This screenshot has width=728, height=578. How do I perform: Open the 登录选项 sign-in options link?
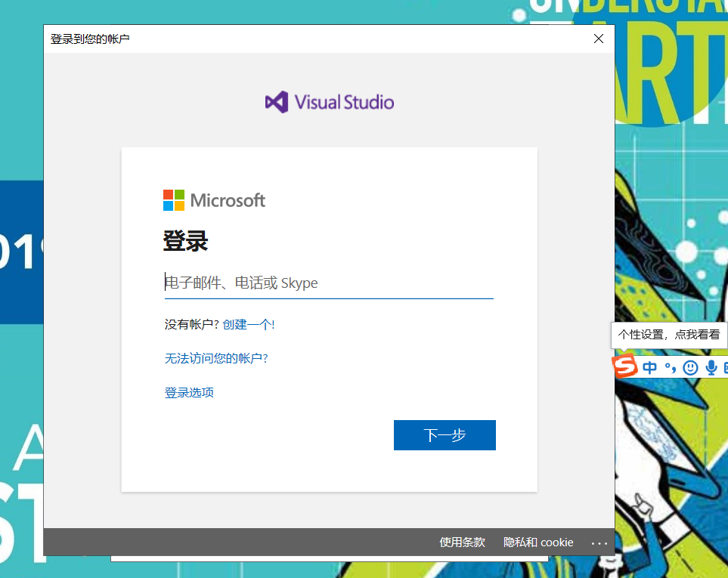pyautogui.click(x=189, y=392)
